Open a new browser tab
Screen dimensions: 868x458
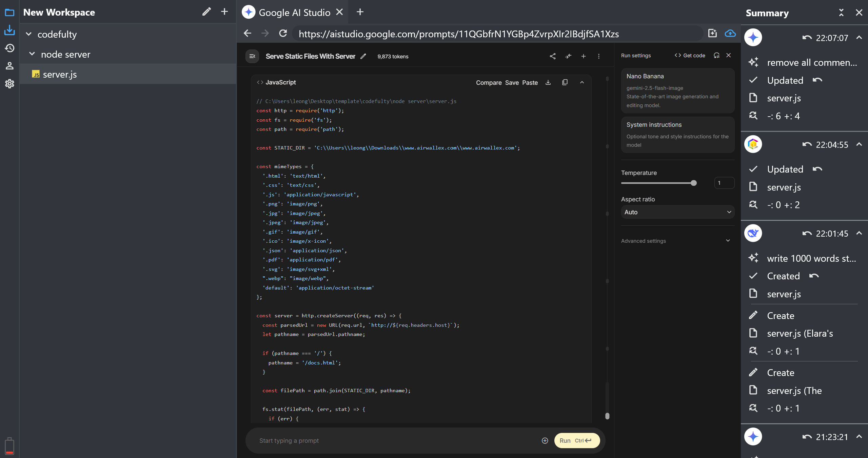coord(360,12)
